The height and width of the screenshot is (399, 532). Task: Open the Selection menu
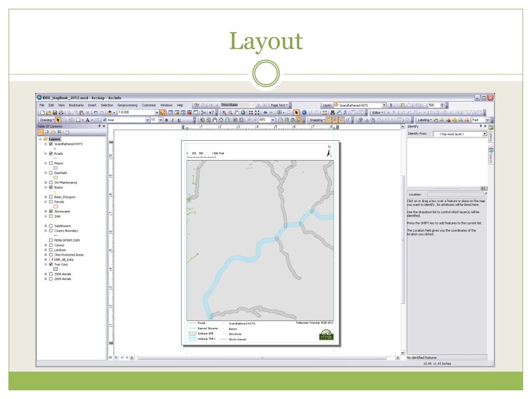click(x=107, y=105)
